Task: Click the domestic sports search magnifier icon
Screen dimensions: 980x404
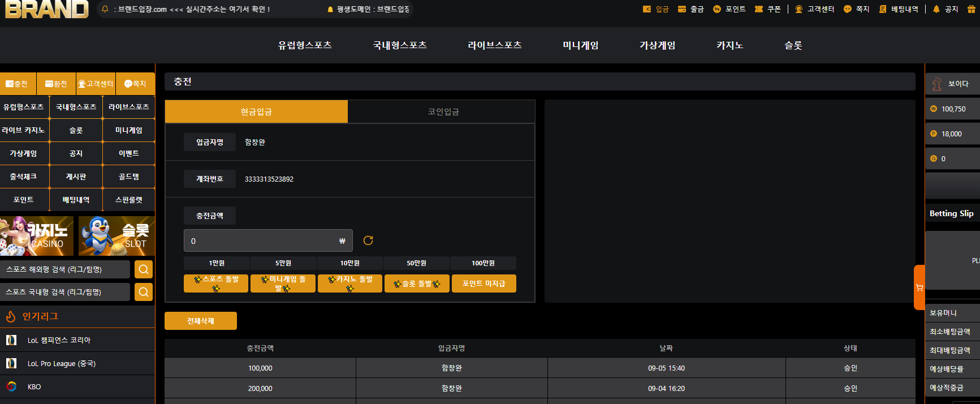Action: pos(144,292)
